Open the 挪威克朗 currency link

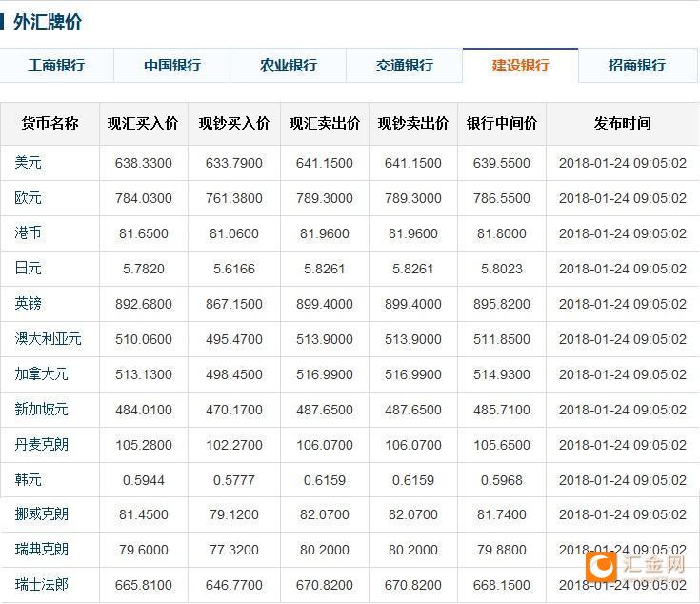point(42,514)
